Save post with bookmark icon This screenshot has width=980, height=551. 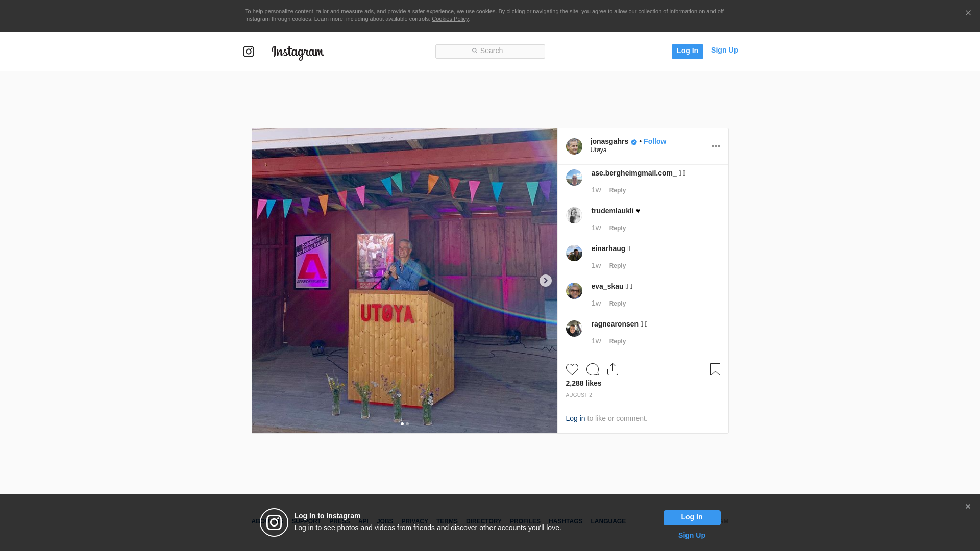click(715, 369)
